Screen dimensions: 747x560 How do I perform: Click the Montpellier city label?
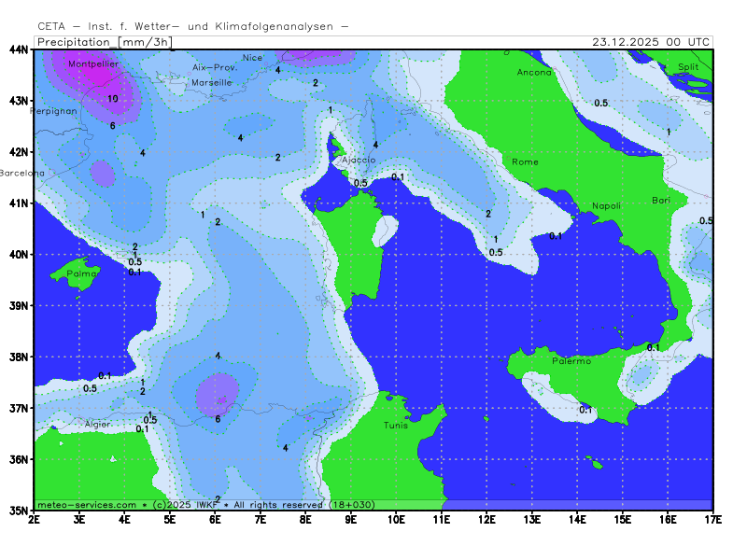pos(92,63)
